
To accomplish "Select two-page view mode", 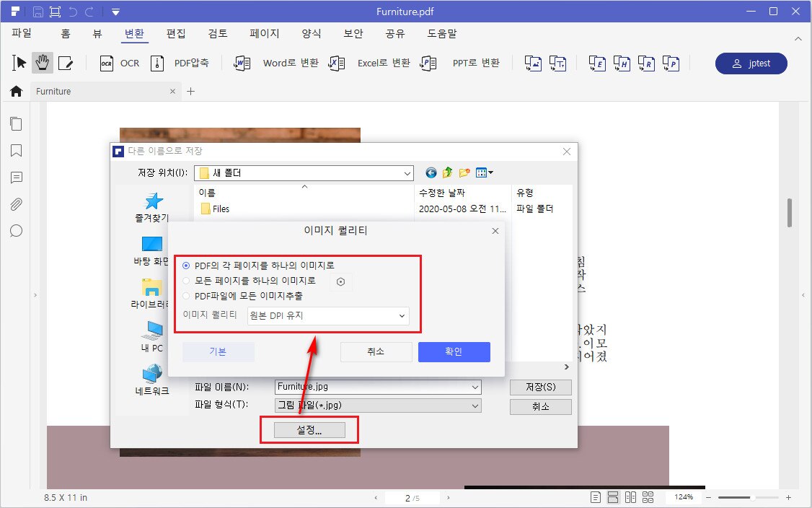I will coord(630,498).
